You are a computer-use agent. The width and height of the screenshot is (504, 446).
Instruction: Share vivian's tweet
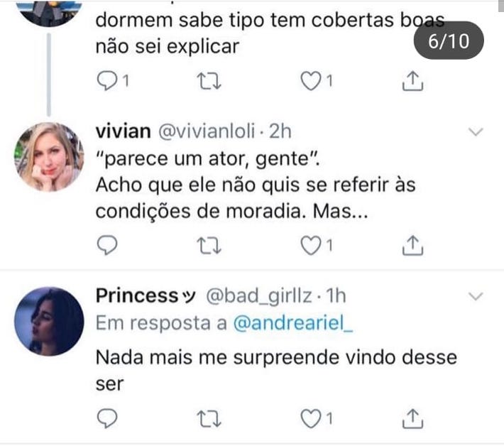[x=412, y=245]
